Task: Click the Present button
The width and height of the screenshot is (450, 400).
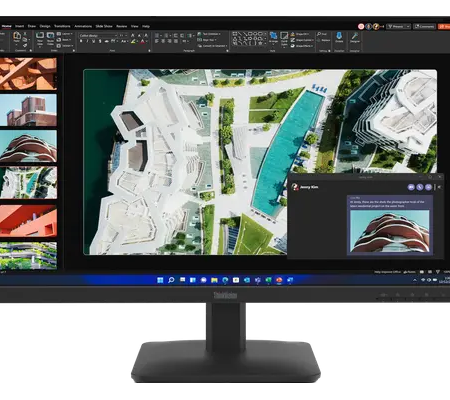Action: point(395,26)
